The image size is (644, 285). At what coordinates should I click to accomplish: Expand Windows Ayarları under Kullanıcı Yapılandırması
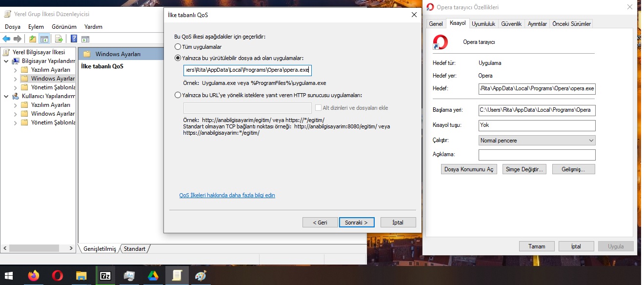click(x=15, y=114)
